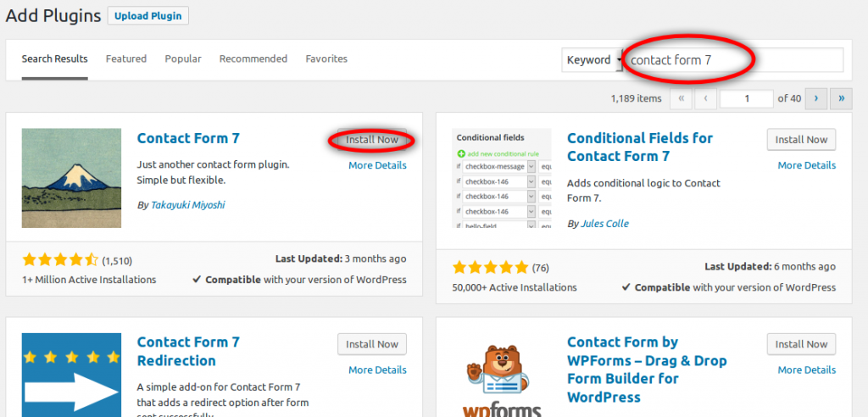Go to previous results page arrow
The height and width of the screenshot is (417, 868).
coord(706,98)
